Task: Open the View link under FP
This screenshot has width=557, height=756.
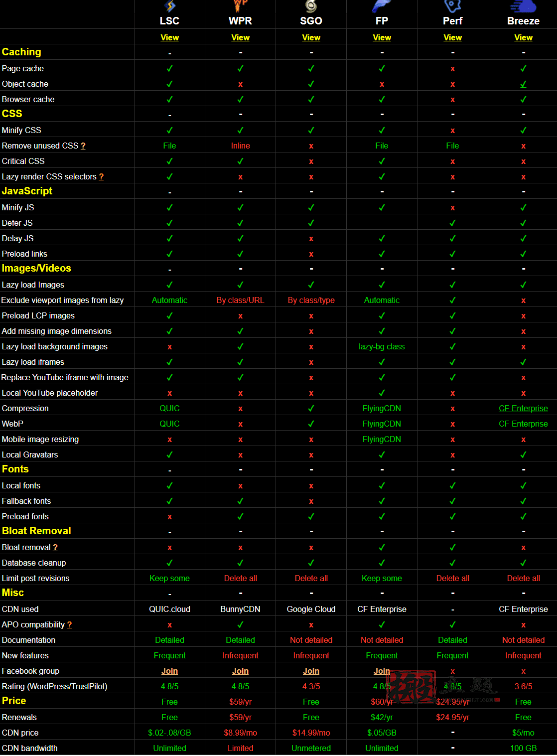Action: 382,37
